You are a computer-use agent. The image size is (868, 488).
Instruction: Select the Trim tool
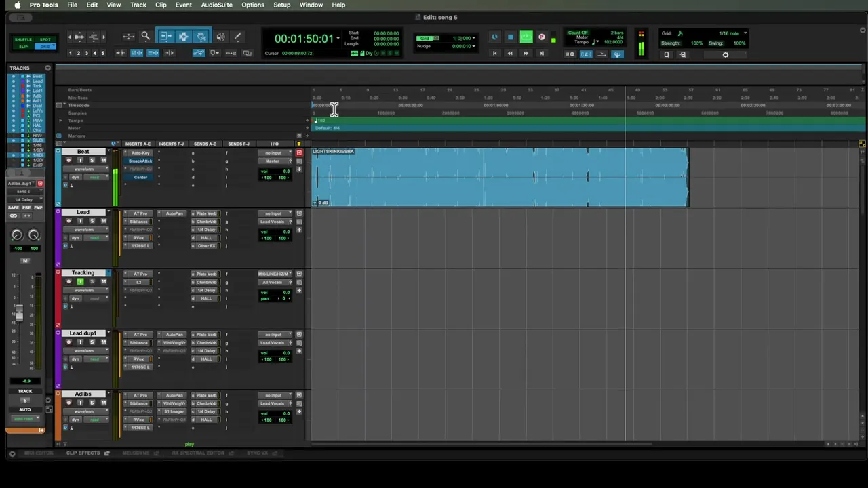point(166,37)
